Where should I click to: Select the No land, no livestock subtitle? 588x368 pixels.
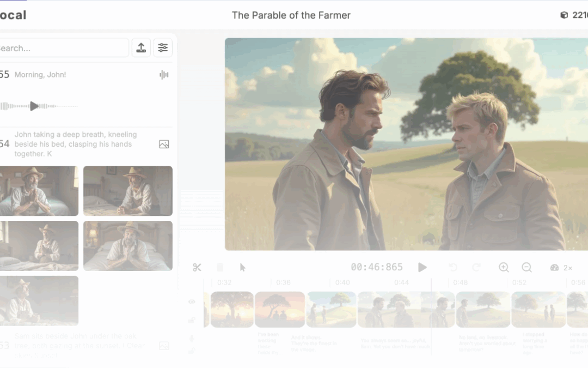point(487,343)
